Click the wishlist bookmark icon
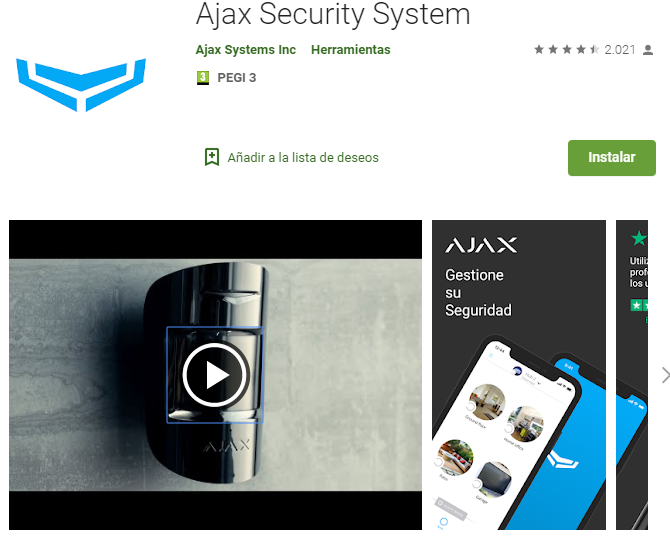The image size is (670, 536). click(x=212, y=157)
